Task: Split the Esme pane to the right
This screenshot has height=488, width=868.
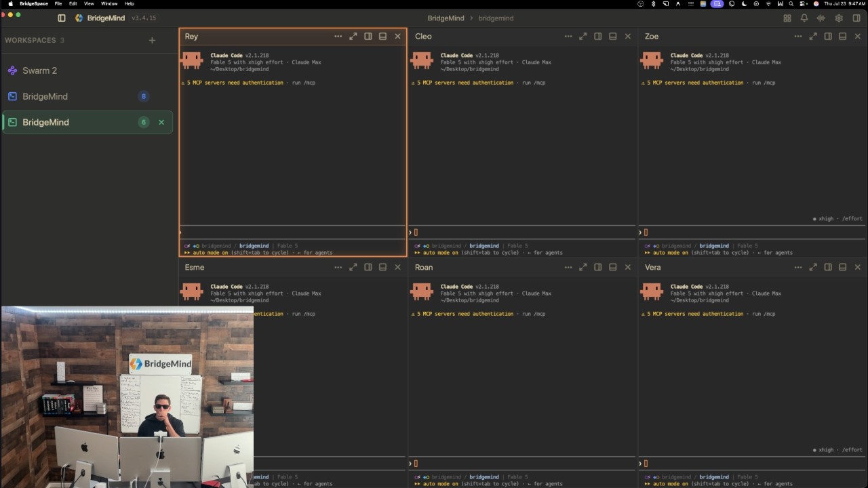Action: click(368, 267)
